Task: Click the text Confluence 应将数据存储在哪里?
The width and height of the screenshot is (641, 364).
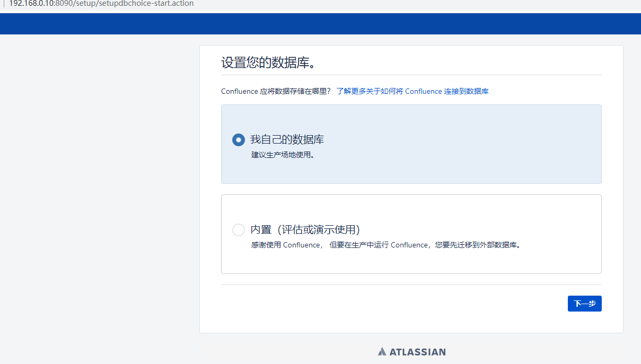Action: [x=276, y=91]
